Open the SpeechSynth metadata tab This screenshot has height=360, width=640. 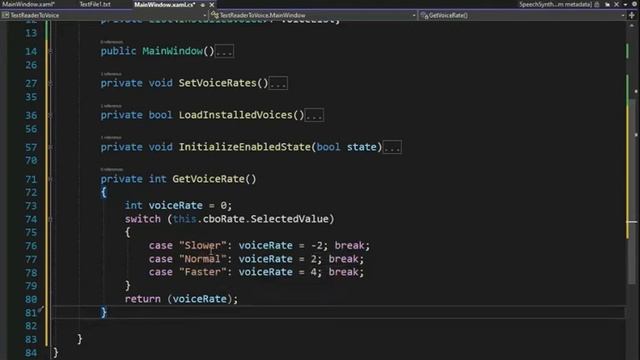click(x=555, y=4)
